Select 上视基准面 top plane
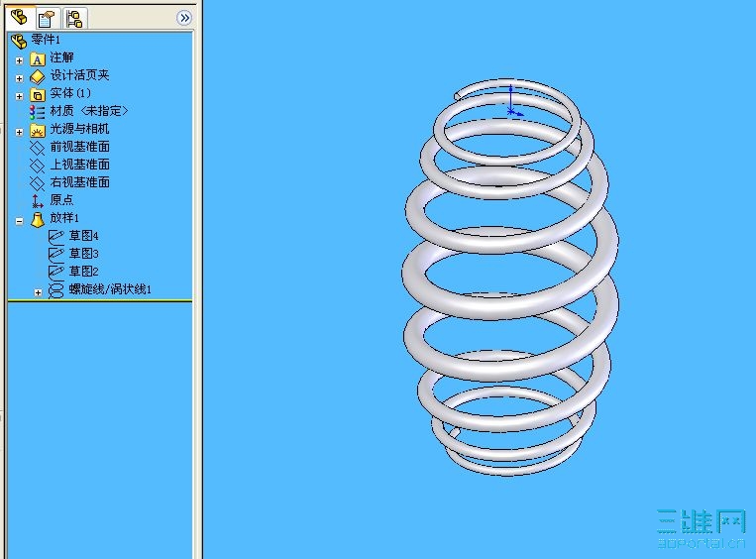 coord(80,165)
